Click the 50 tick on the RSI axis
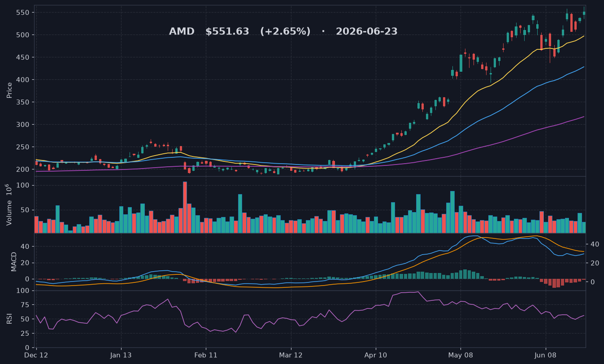Screen dimensions: 604x364 point(26,319)
